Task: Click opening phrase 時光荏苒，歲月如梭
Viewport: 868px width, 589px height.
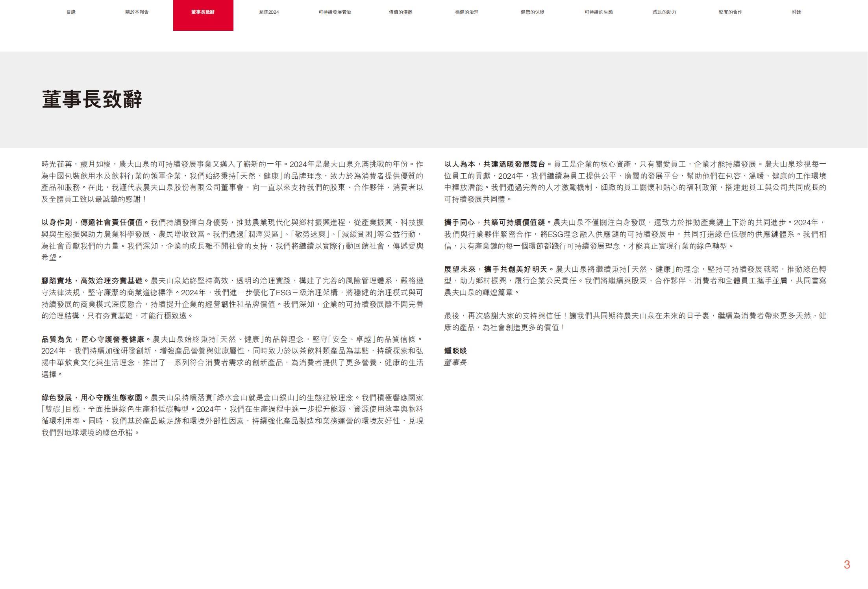Action: tap(76, 164)
